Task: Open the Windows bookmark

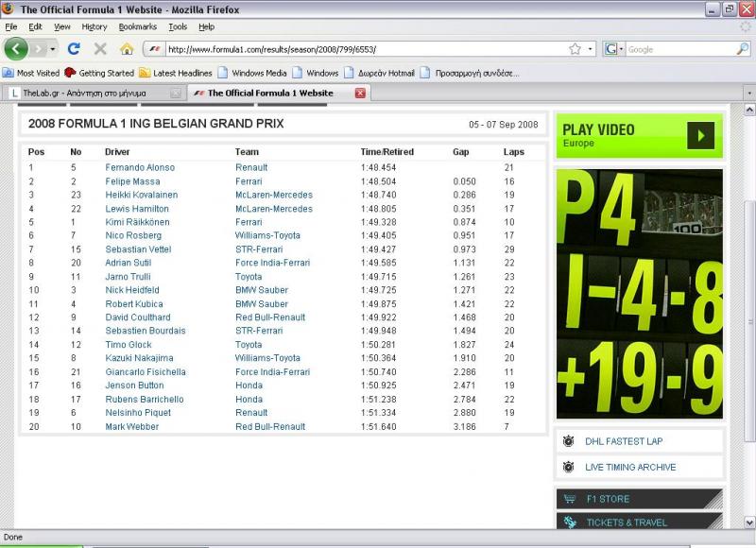Action: pyautogui.click(x=316, y=74)
